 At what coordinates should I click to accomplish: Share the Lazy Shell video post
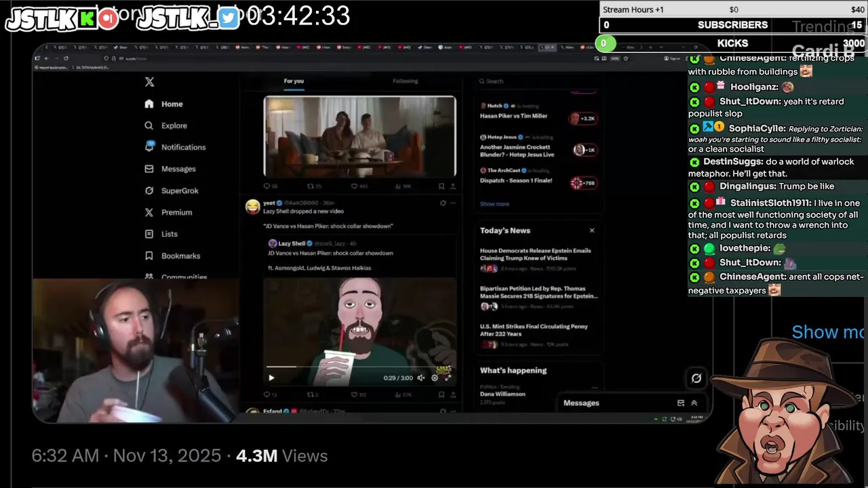452,394
